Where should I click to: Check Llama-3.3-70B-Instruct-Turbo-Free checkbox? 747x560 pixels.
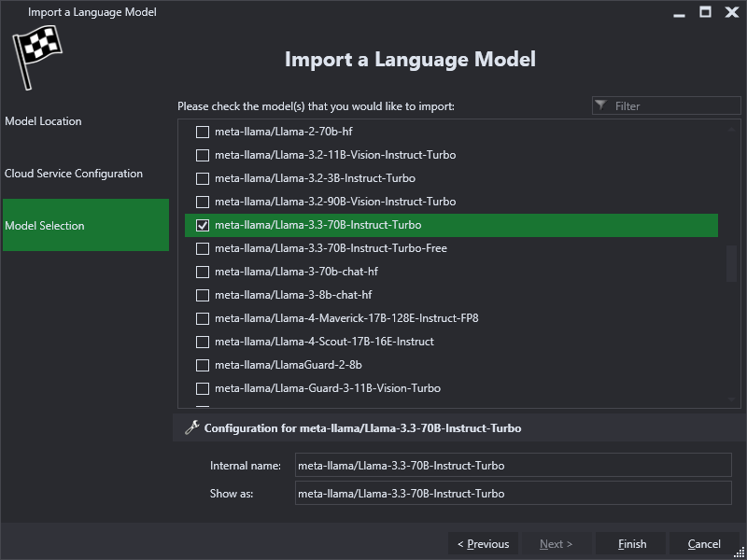click(x=203, y=248)
